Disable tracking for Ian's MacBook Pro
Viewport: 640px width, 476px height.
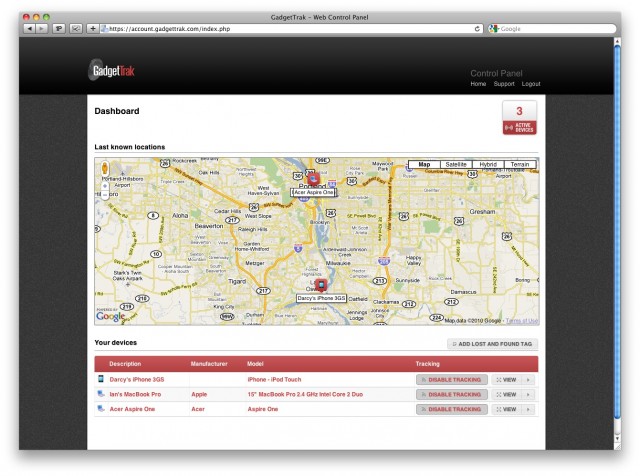pyautogui.click(x=451, y=394)
